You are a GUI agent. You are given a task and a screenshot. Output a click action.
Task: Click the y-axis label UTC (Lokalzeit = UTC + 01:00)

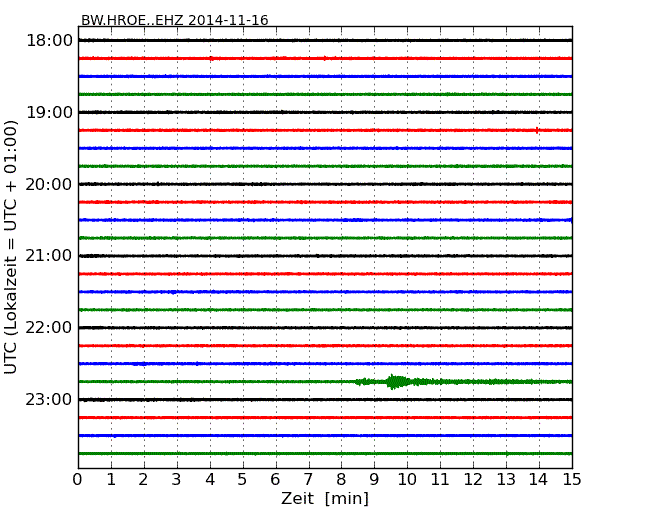tap(11, 247)
